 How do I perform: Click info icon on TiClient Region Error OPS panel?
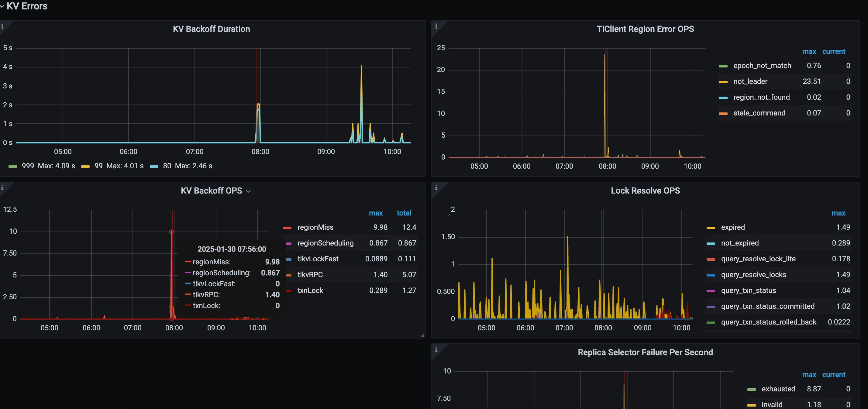[x=436, y=26]
